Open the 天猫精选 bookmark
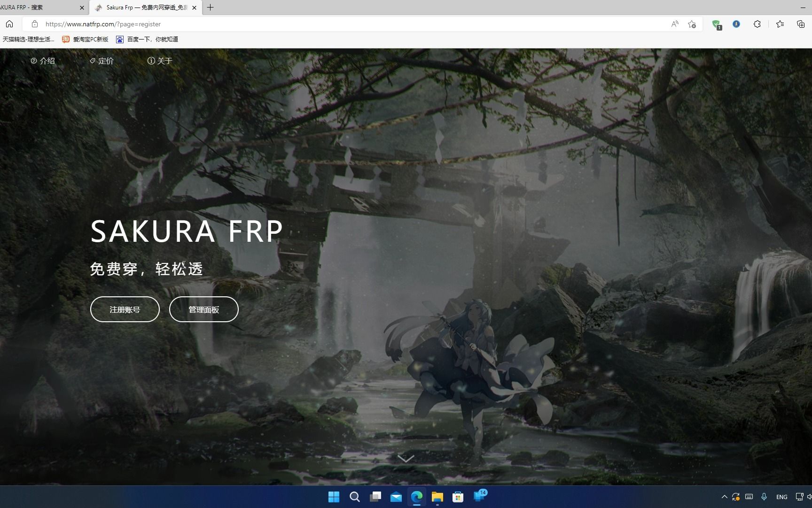 28,40
